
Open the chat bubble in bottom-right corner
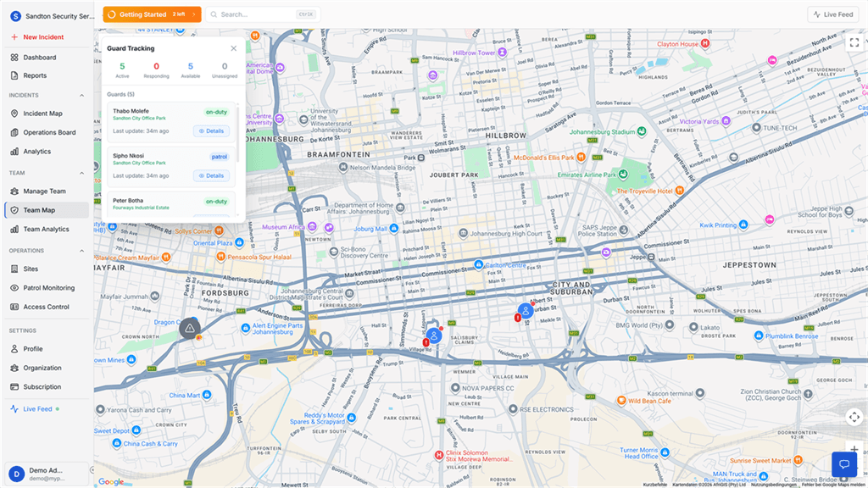[844, 464]
